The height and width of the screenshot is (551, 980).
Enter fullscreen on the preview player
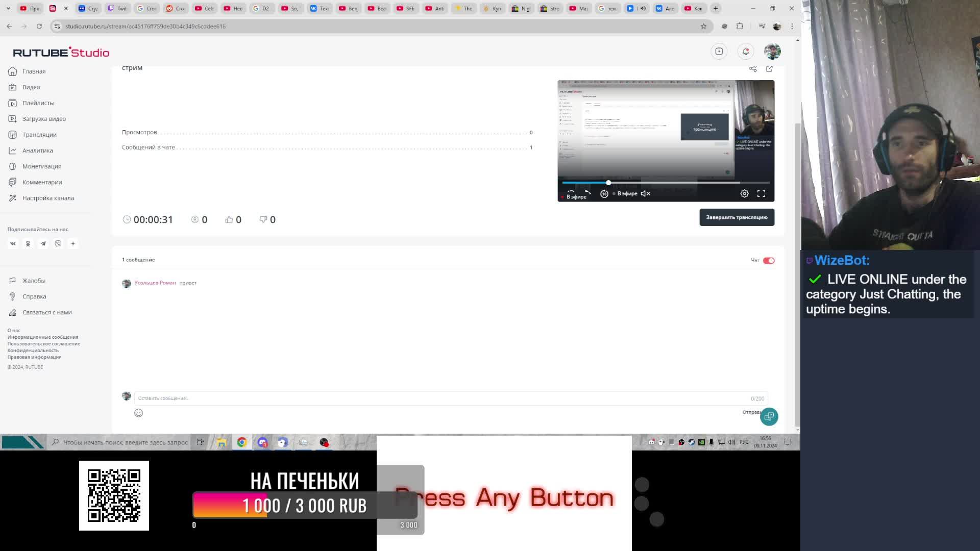761,193
